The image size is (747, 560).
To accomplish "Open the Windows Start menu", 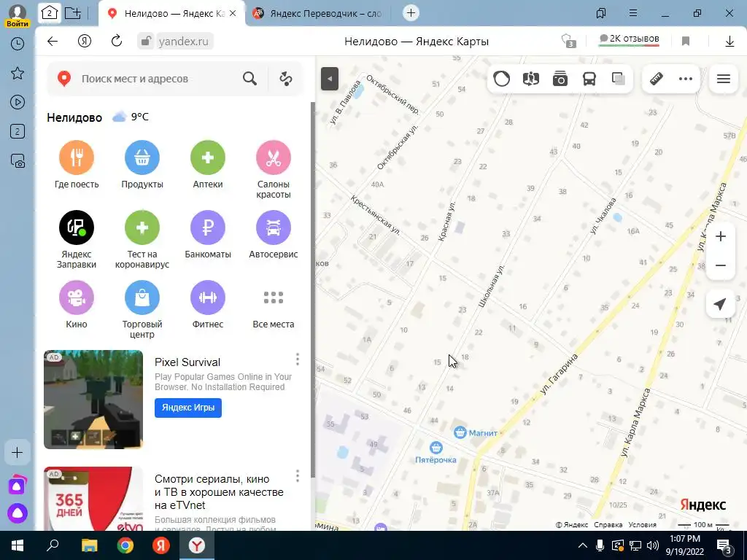I will click(18, 545).
